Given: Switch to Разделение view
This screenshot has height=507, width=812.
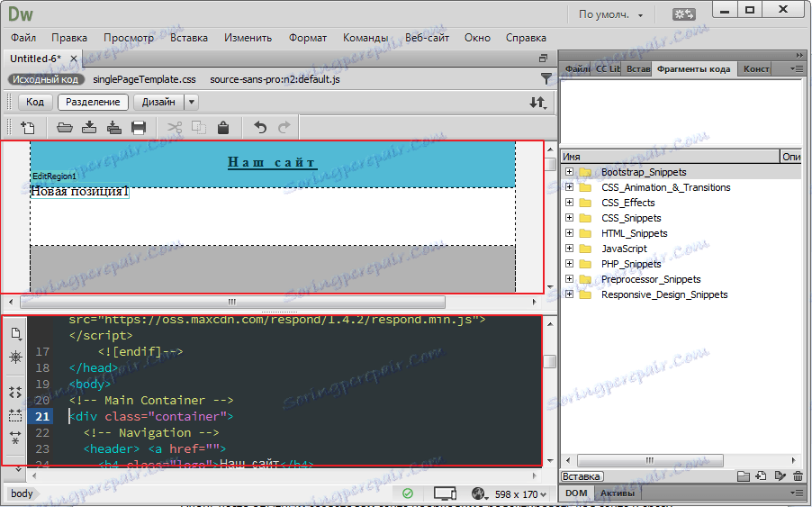Looking at the screenshot, I should click(x=93, y=102).
